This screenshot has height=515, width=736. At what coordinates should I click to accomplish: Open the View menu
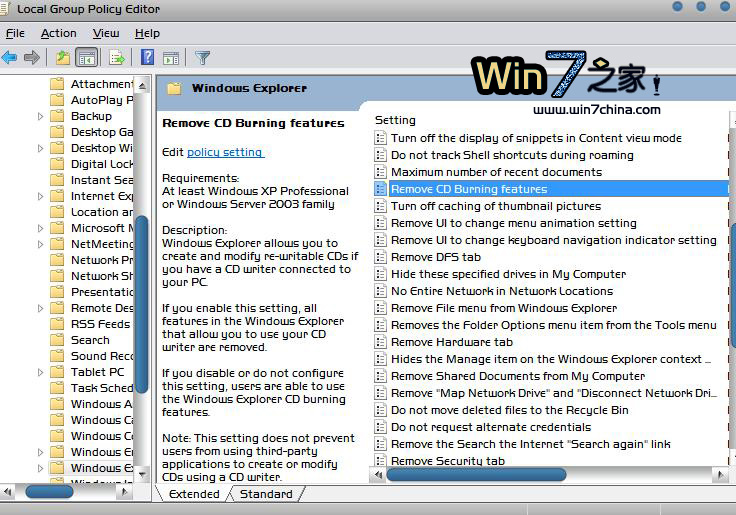106,33
